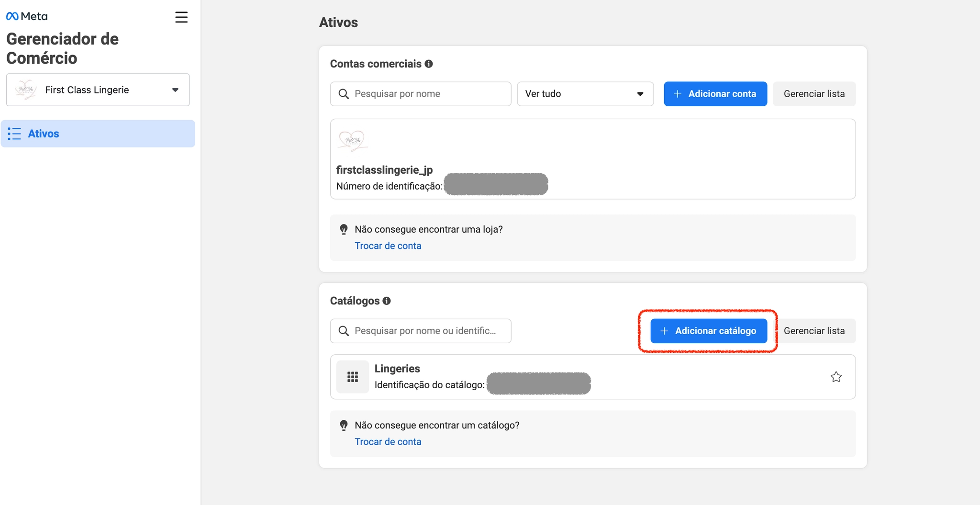Viewport: 980px width, 505px height.
Task: Open the hamburger menu in the sidebar
Action: click(181, 17)
